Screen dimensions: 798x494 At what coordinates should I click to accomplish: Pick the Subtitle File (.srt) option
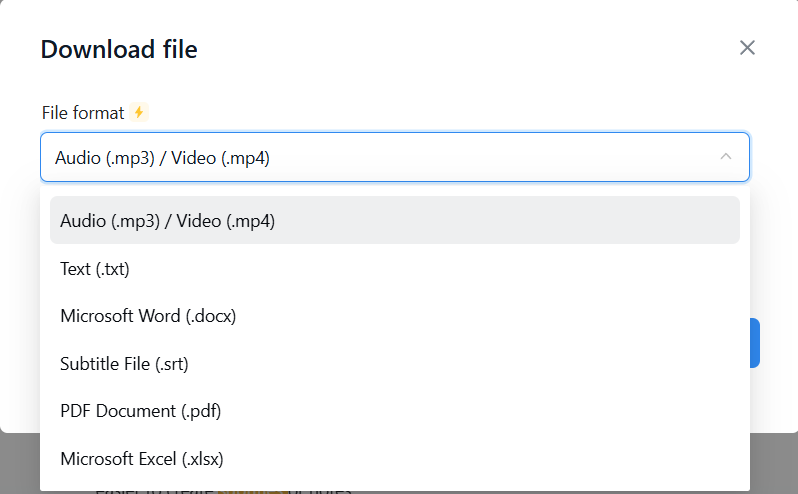point(124,364)
